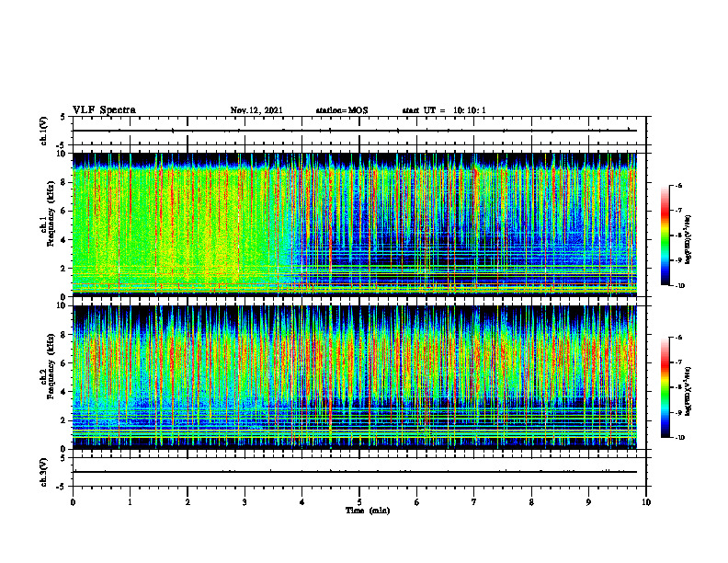Click the ch.3(V) waveform trace panel
The height and width of the screenshot is (563, 728).
coord(359,472)
